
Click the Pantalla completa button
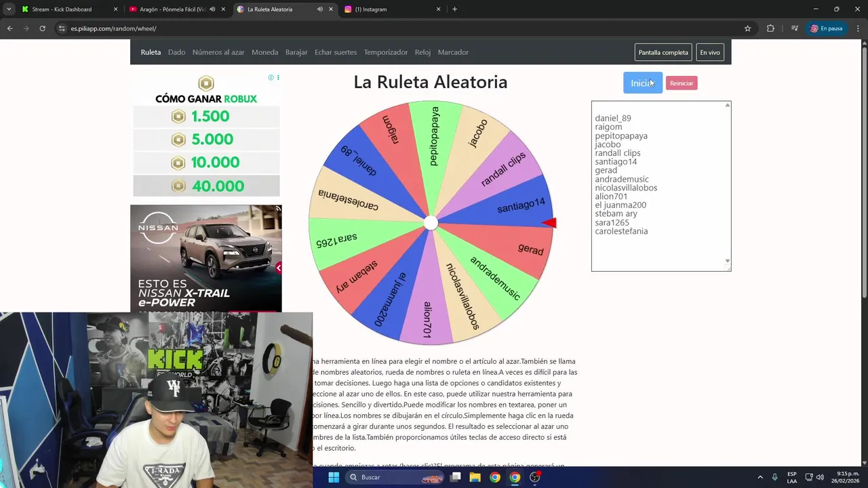click(x=663, y=52)
